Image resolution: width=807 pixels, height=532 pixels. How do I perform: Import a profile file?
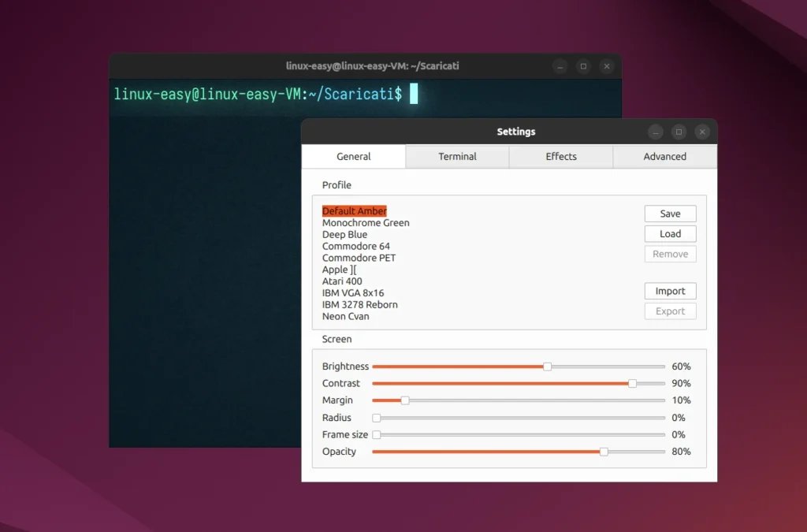(670, 291)
